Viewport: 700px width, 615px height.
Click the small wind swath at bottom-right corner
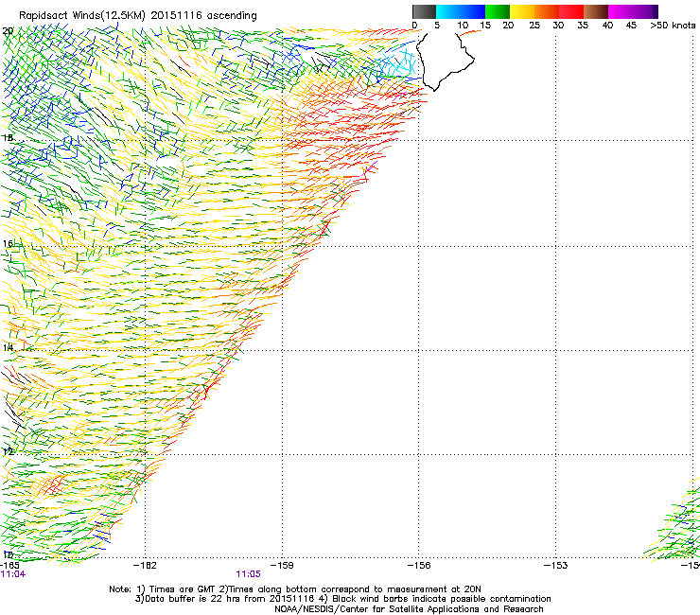point(673,519)
